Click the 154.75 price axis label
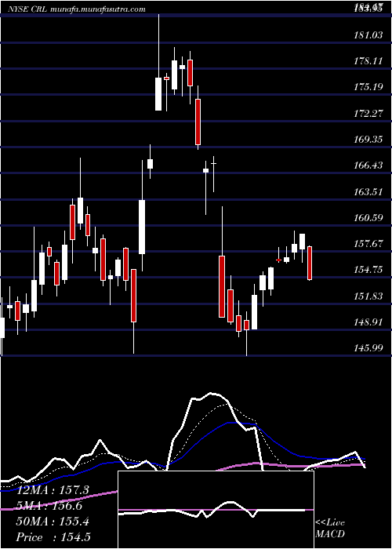The width and height of the screenshot is (392, 549). pyautogui.click(x=369, y=270)
